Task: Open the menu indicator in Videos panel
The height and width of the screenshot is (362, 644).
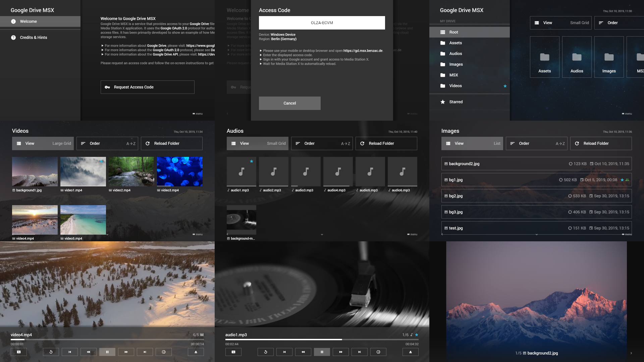Action: [198, 234]
